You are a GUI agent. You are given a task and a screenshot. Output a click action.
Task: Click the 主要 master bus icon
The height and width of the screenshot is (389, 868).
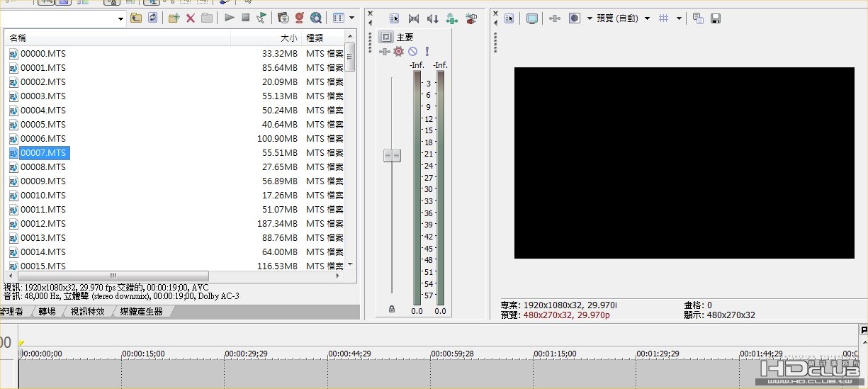(386, 37)
